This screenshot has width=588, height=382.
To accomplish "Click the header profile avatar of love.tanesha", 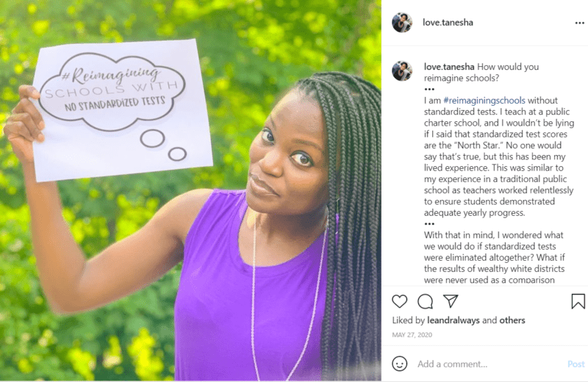I will tap(402, 22).
